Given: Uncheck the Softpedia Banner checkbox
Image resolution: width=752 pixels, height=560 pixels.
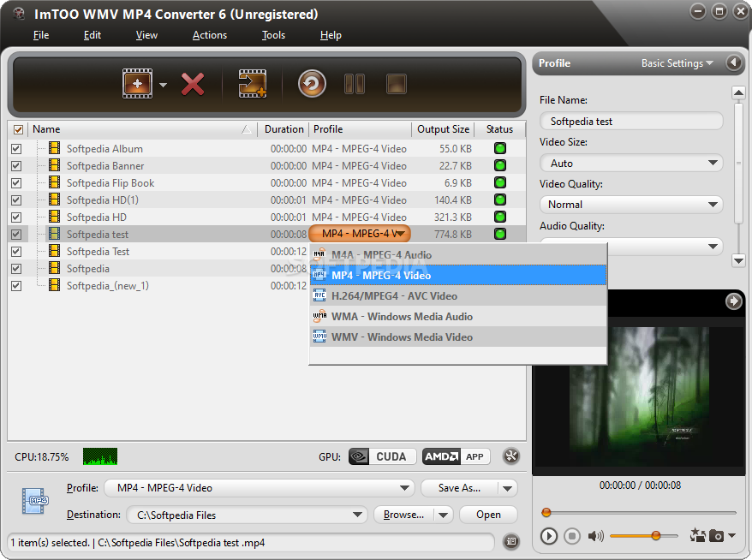Looking at the screenshot, I should tap(16, 166).
